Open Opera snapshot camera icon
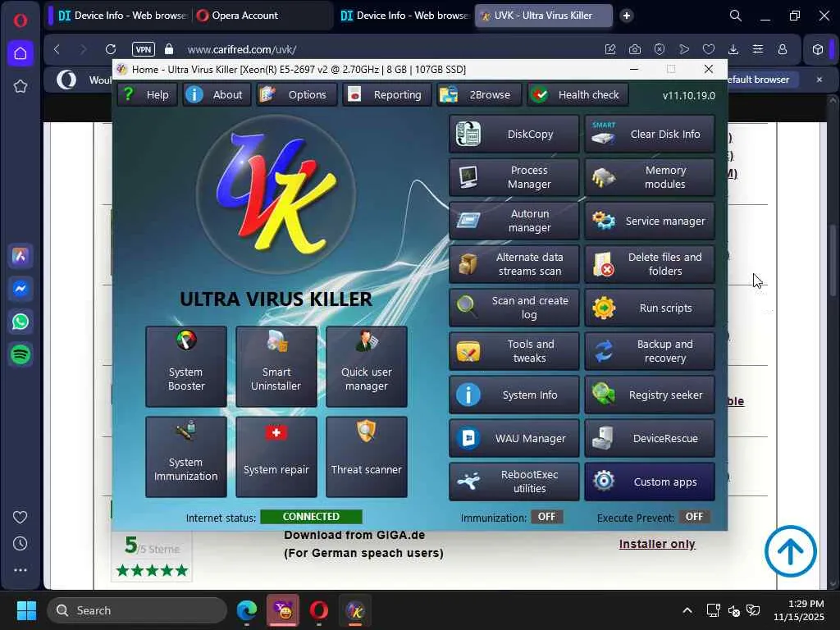This screenshot has width=840, height=630. [635, 49]
